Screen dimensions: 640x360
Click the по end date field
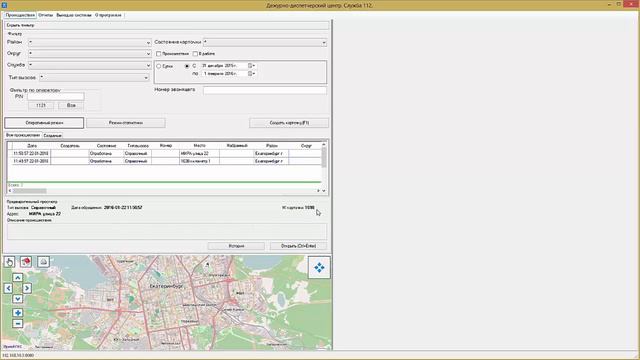tap(224, 73)
